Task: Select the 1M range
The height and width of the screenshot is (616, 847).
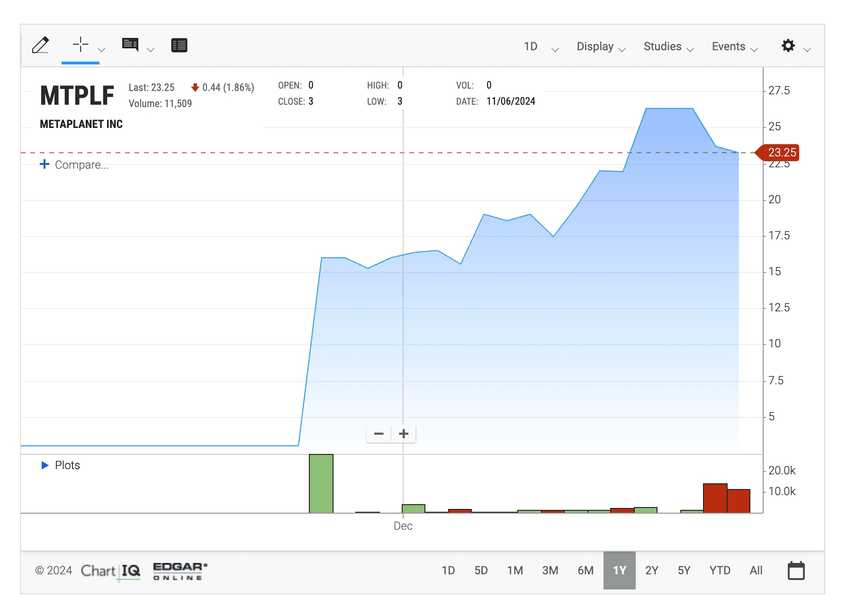Action: (515, 571)
